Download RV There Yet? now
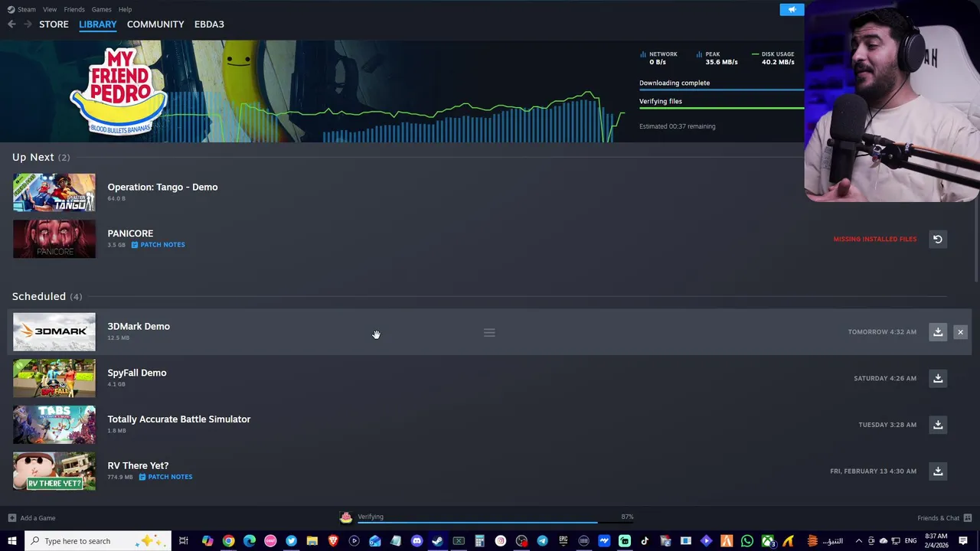Screen dimensions: 980x551 938,471
